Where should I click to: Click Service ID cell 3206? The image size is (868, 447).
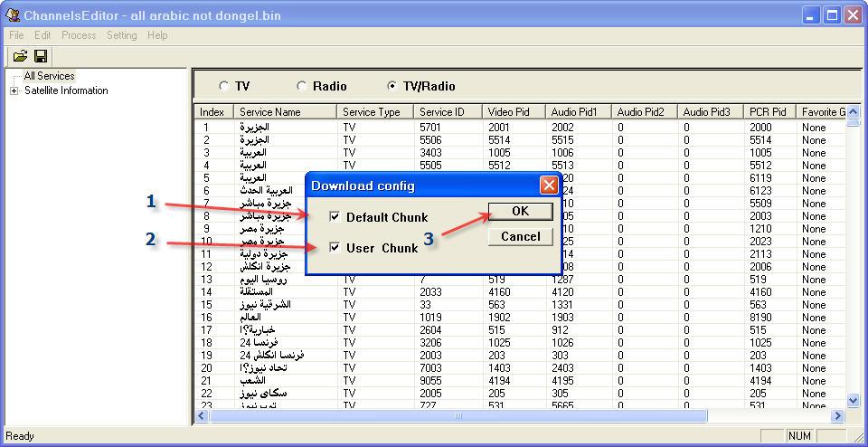coord(432,343)
